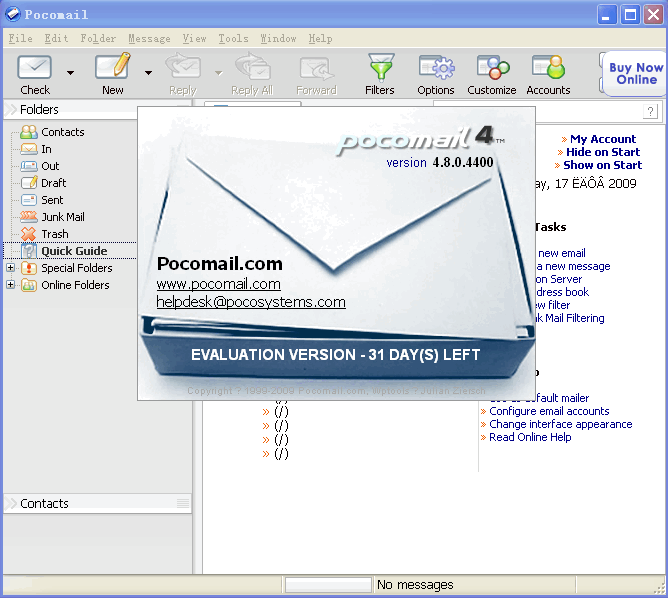Screen dimensions: 668x598
Task: Expand the Contacts panel header
Action: 12,503
